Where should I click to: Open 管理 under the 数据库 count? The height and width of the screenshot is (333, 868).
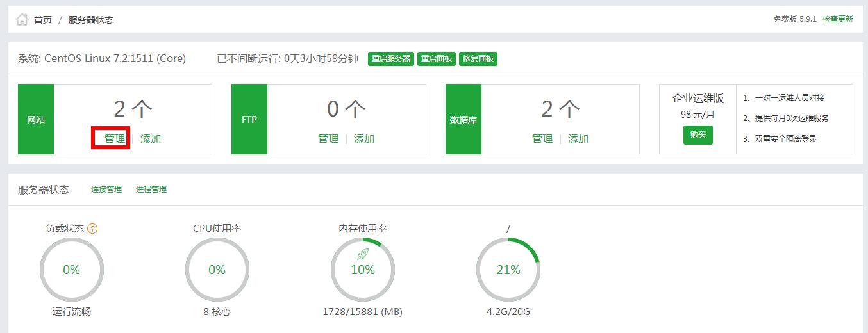[x=542, y=138]
